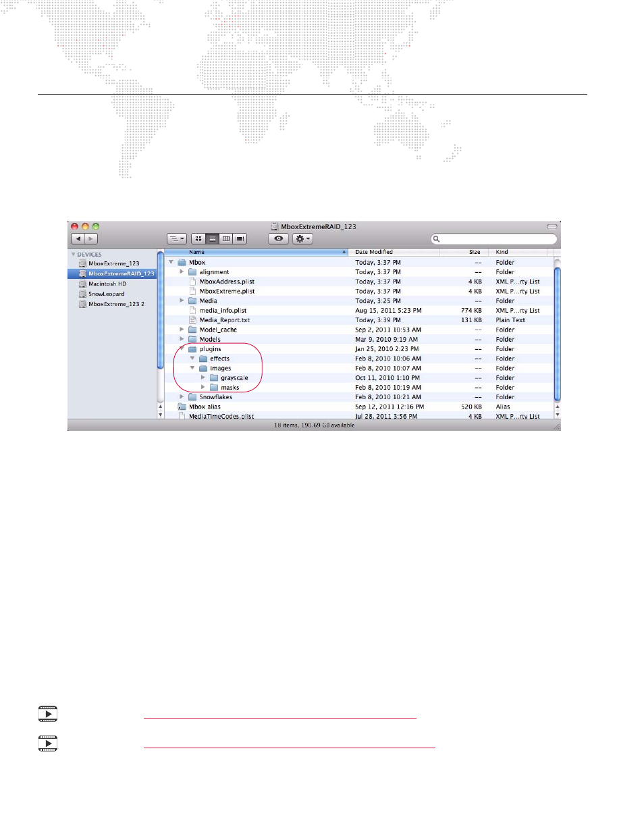Select the Mbox folder icon

pos(182,262)
